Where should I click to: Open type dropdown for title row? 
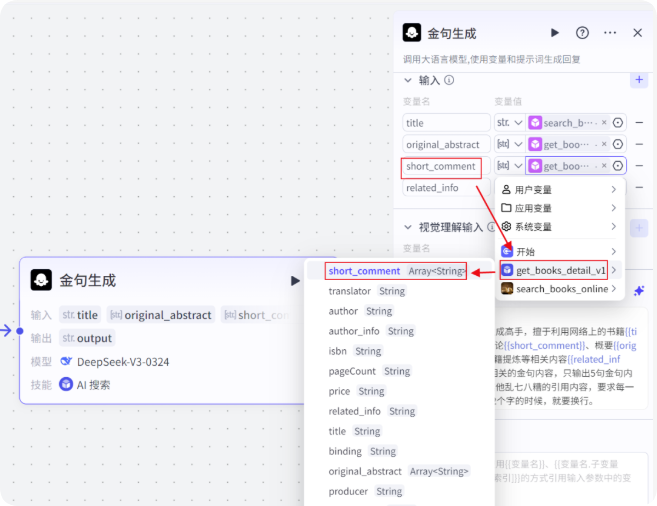[510, 123]
